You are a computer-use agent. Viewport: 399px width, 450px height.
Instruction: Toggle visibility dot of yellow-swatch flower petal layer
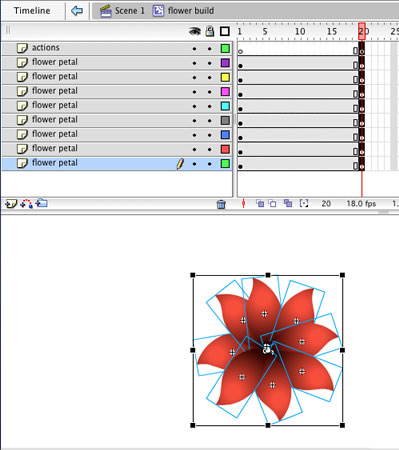[194, 77]
